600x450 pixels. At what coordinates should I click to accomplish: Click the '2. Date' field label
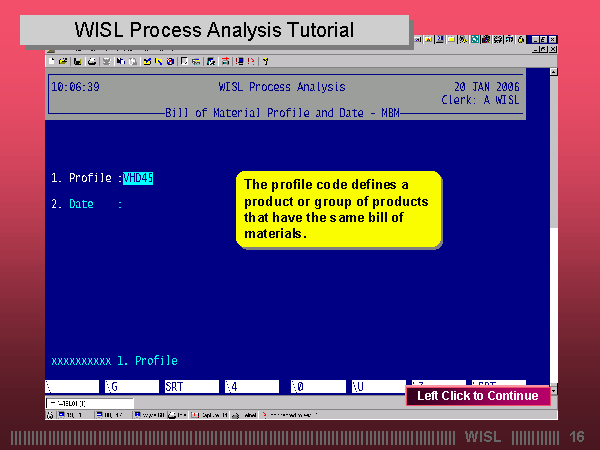point(72,204)
